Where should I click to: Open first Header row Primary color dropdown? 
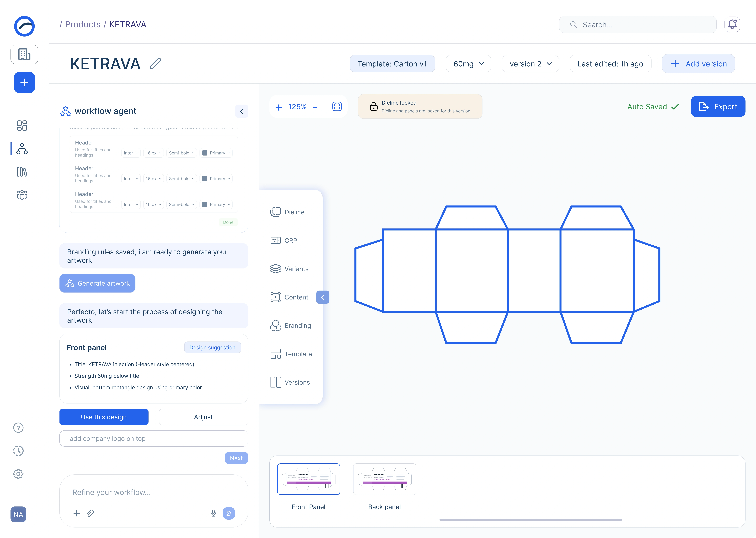click(216, 153)
